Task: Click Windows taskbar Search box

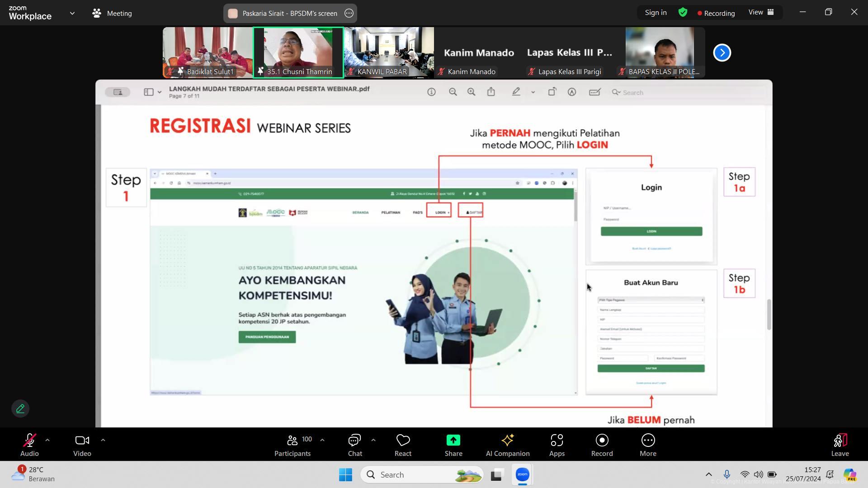Action: coord(422,474)
